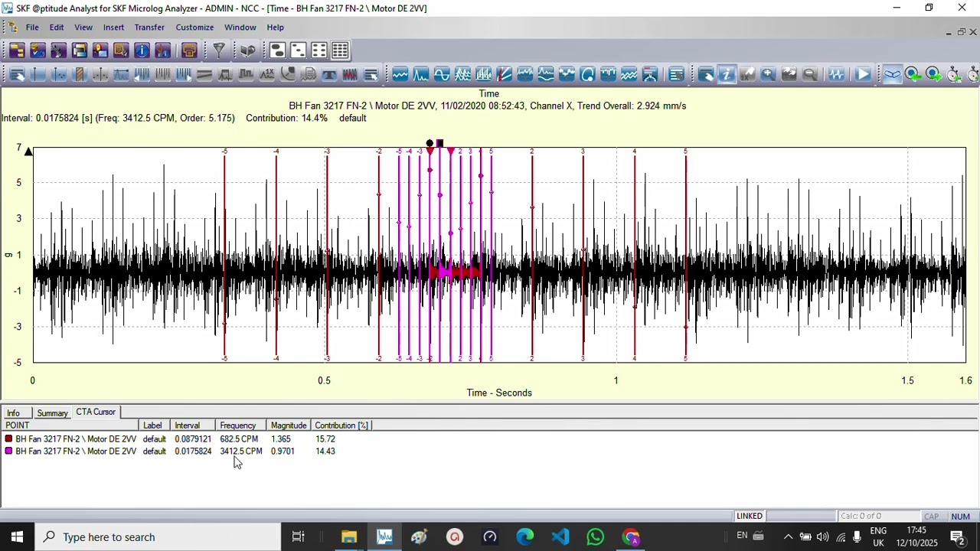Image resolution: width=980 pixels, height=551 pixels.
Task: Click the small waveform icon before play
Action: tap(837, 74)
